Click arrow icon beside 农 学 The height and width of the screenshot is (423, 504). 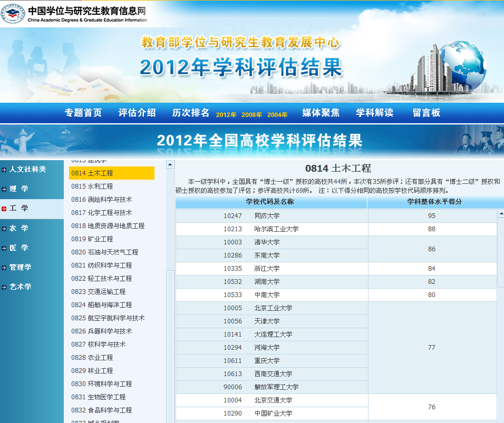click(x=4, y=229)
